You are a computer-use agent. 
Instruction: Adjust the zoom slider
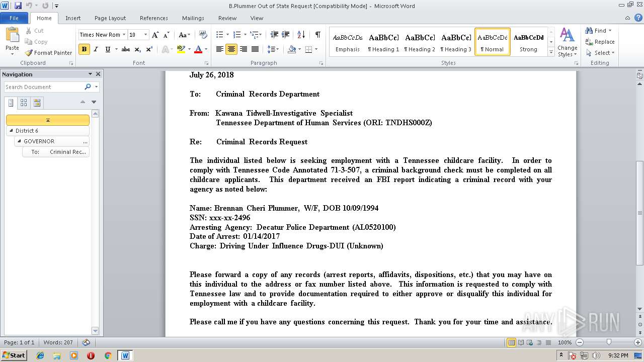pyautogui.click(x=609, y=342)
